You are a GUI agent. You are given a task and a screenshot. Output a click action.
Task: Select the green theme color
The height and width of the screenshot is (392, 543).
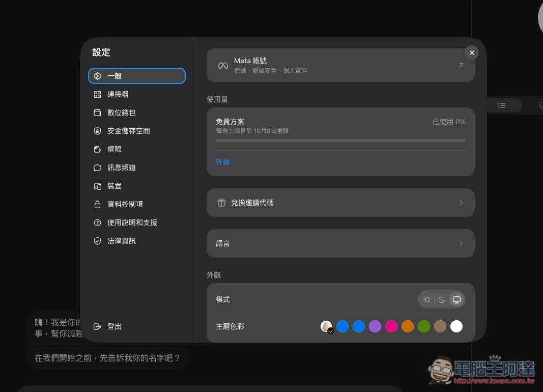(424, 326)
